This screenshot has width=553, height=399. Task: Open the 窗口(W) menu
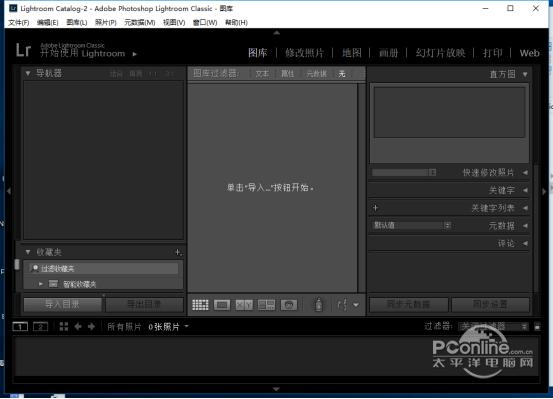(x=205, y=23)
